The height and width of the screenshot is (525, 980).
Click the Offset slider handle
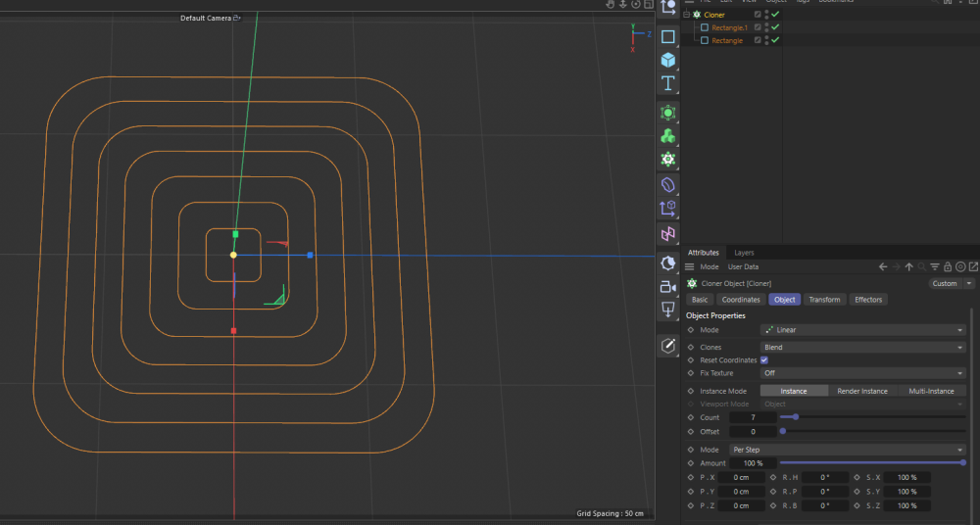782,431
